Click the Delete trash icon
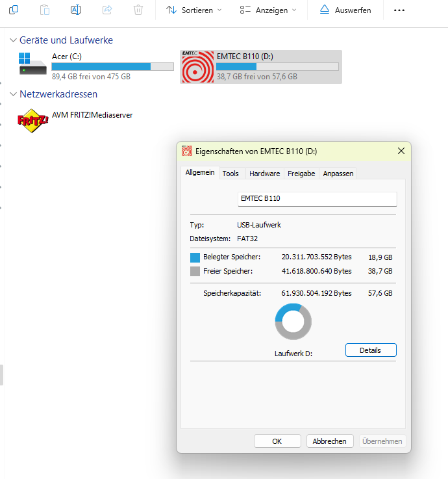 [138, 10]
